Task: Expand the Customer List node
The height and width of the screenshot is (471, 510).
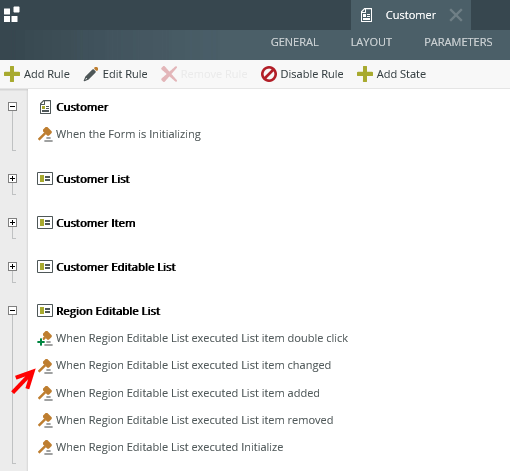Action: (x=13, y=179)
